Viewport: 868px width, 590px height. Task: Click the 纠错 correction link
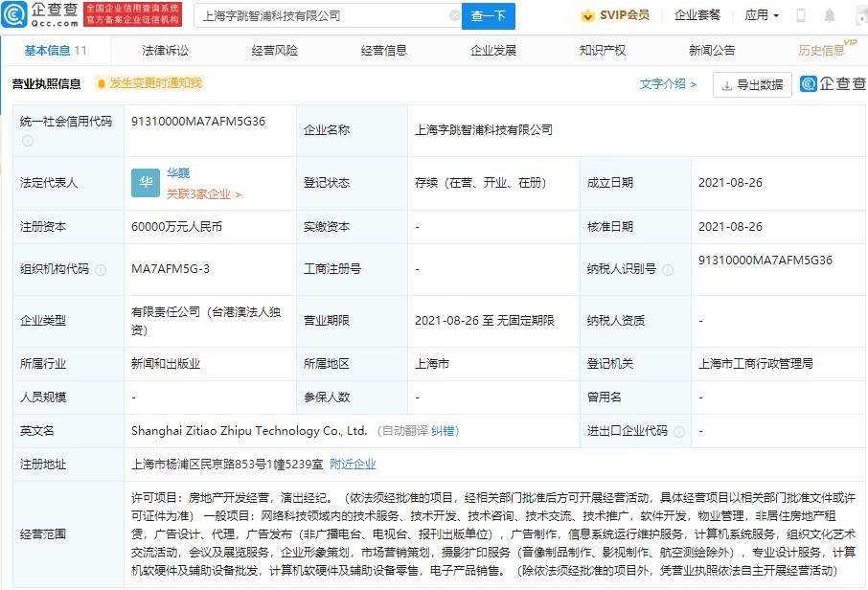tap(445, 431)
